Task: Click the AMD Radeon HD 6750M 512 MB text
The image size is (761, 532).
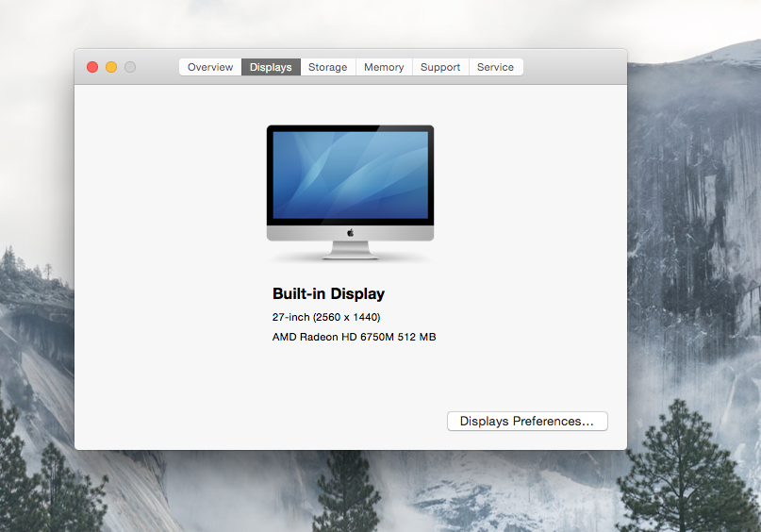Action: point(355,337)
